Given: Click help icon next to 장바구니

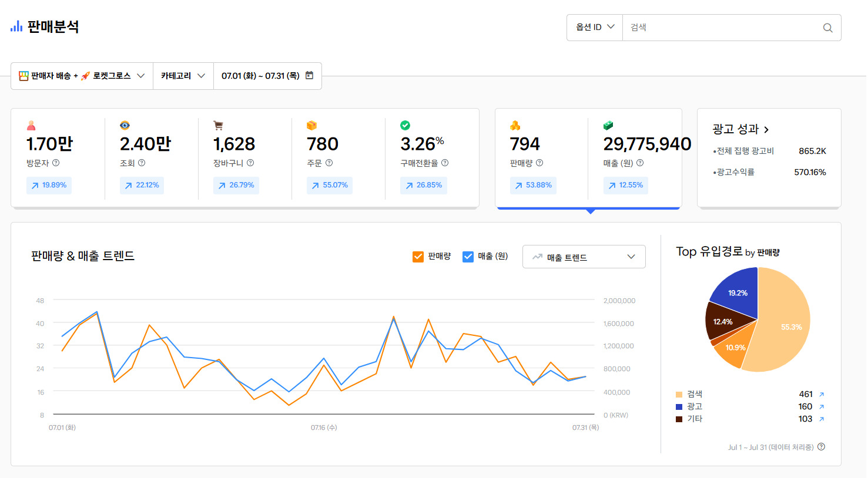Looking at the screenshot, I should tap(250, 163).
